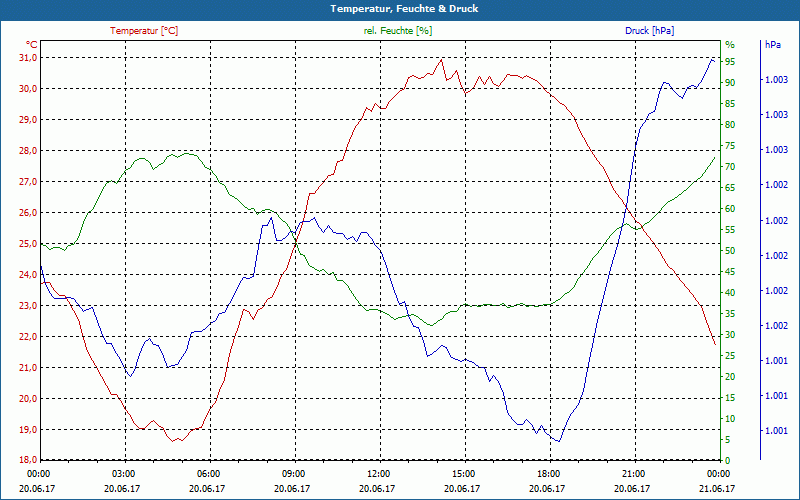
Task: Click the 10 humidity axis tick
Action: [730, 419]
